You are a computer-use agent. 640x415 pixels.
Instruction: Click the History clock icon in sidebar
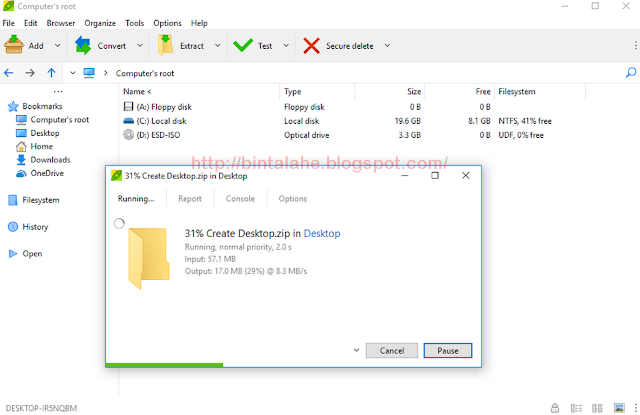13,226
